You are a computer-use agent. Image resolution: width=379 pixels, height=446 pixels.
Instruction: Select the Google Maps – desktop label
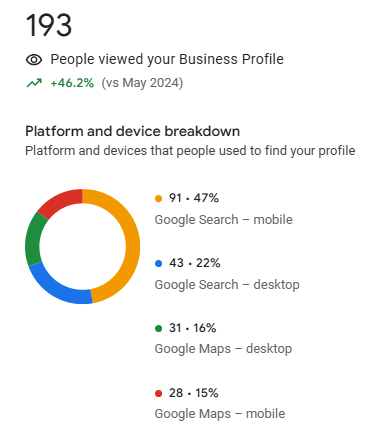click(223, 349)
